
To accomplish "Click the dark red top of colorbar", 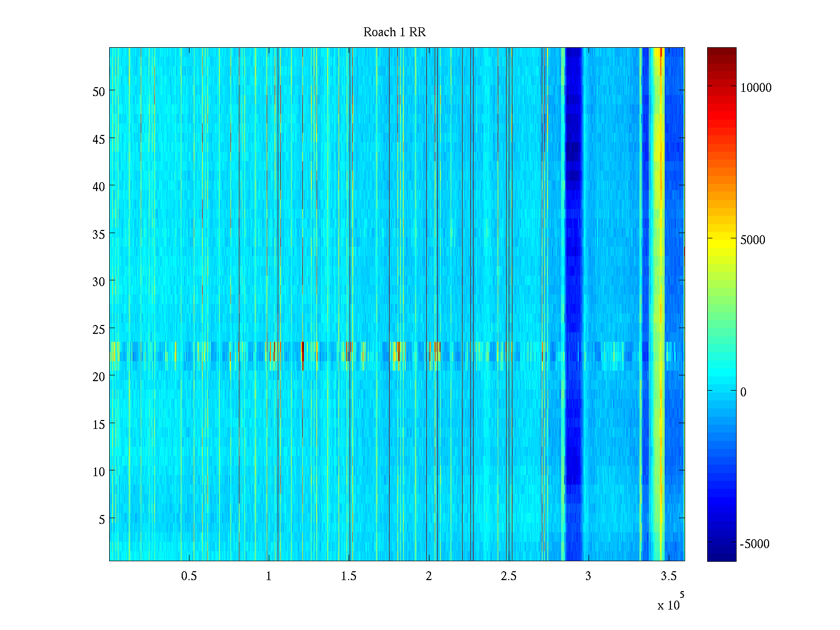I will pyautogui.click(x=721, y=51).
